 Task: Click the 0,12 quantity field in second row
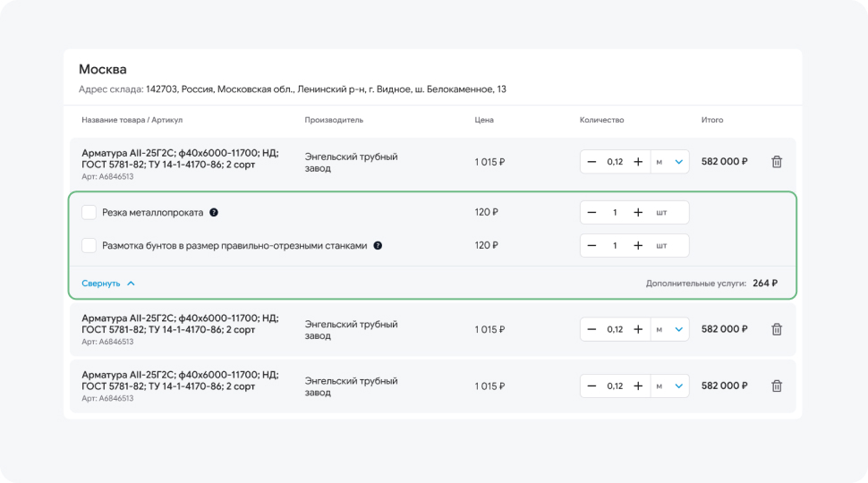pos(615,329)
